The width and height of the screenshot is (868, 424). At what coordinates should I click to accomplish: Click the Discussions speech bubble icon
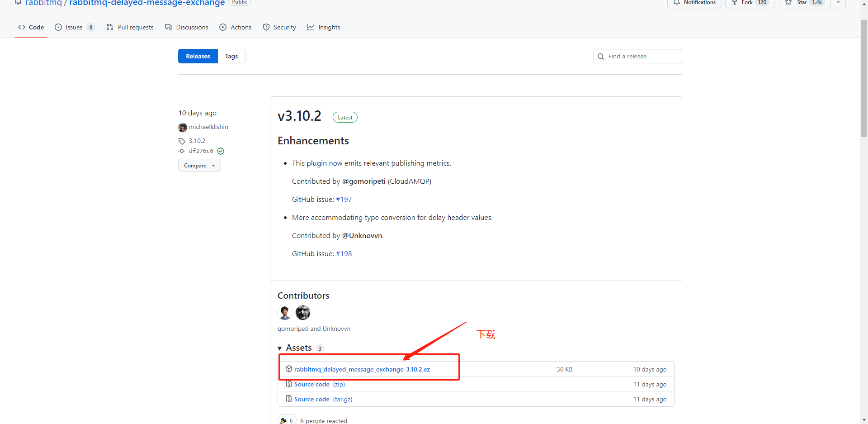tap(169, 27)
